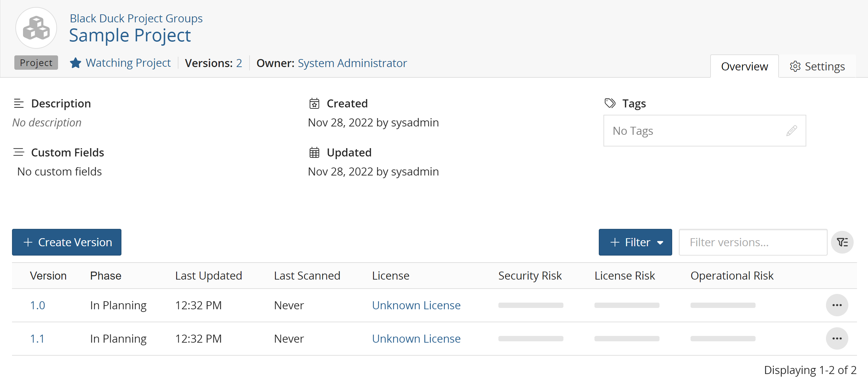Screen dimensions: 868x379
Task: Switch to the Overview tab
Action: [x=744, y=66]
